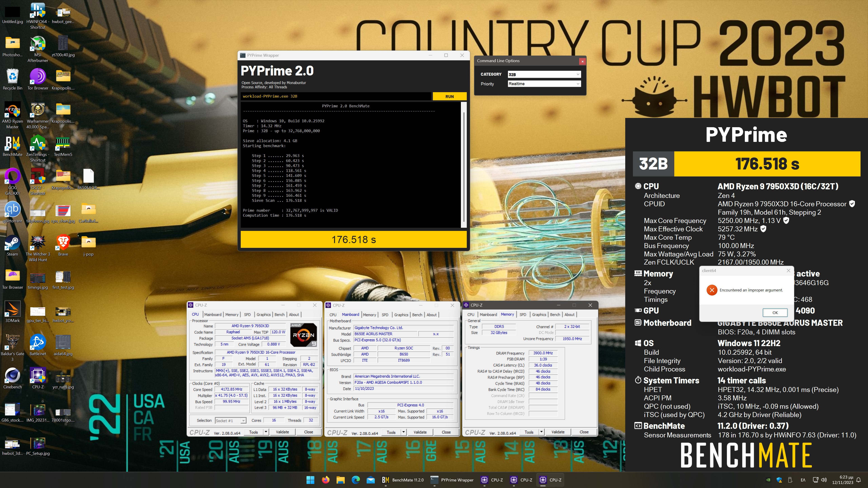The height and width of the screenshot is (488, 868).
Task: Open About tab in third CPU-Z window
Action: 569,314
